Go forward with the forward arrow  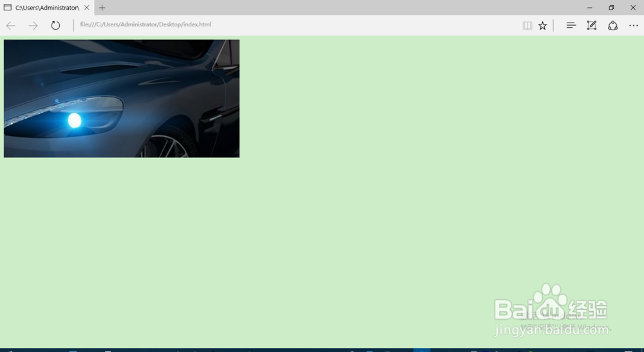[33, 26]
